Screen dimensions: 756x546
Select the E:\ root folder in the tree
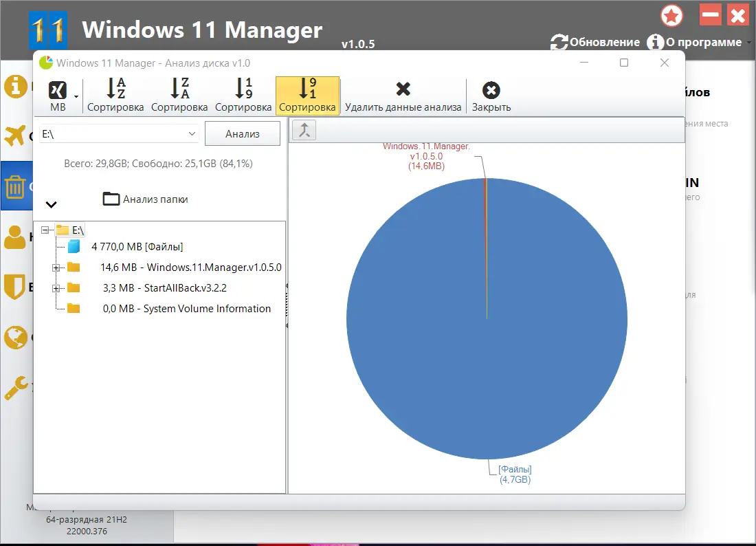click(x=70, y=230)
